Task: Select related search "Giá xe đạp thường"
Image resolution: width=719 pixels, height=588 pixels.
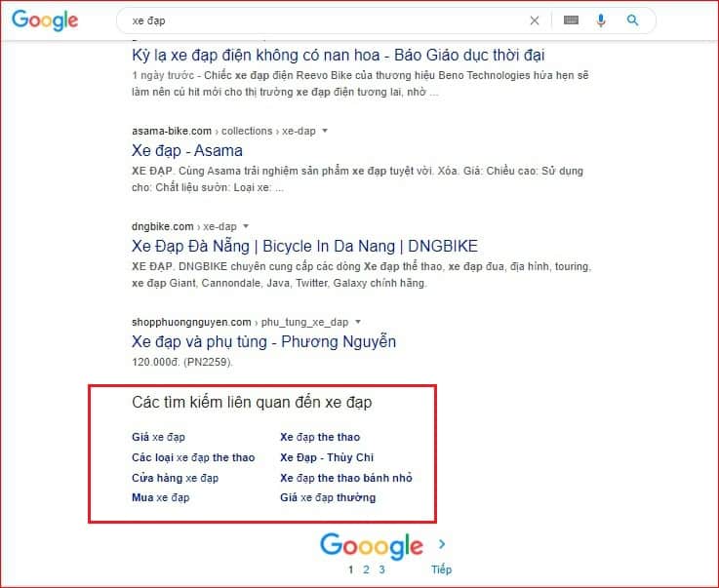Action: [x=328, y=497]
